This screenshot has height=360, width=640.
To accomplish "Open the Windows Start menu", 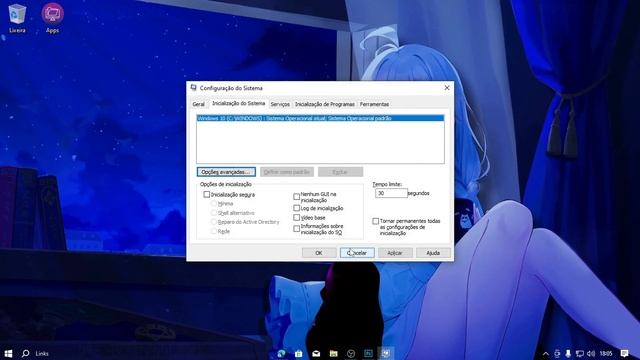I will click(x=8, y=353).
